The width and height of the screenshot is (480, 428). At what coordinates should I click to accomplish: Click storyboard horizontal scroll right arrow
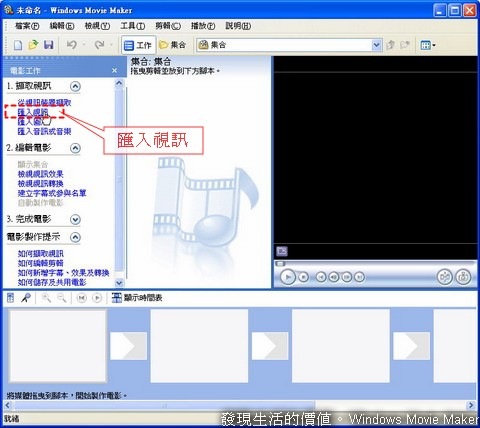pos(471,406)
